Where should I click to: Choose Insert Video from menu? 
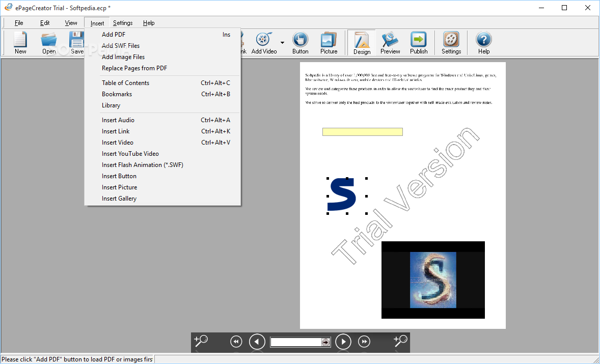click(162, 142)
